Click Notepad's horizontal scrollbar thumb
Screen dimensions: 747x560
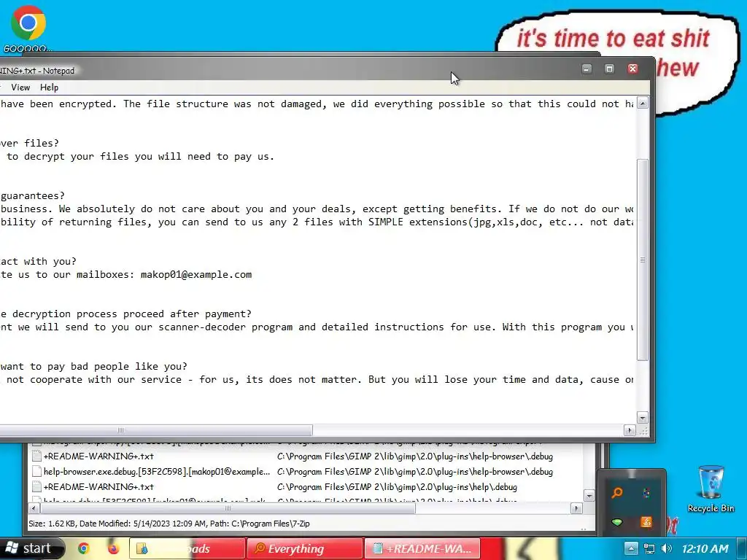[x=156, y=430]
